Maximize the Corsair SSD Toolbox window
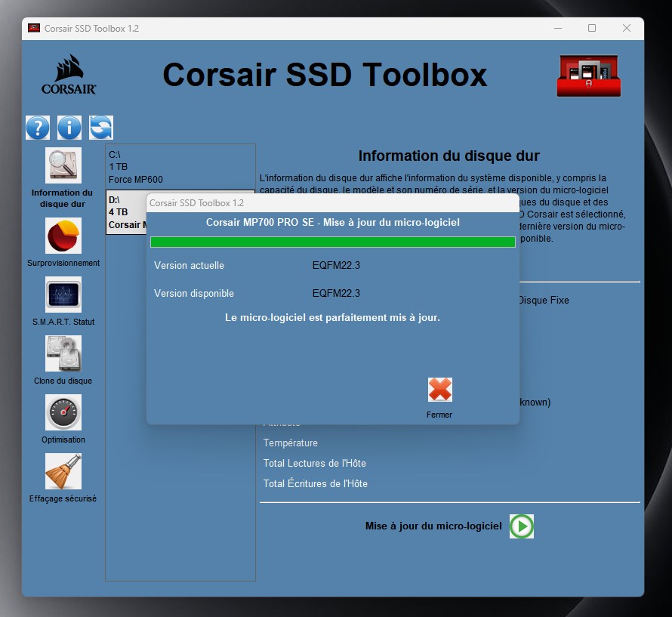Screen dimensions: 672x617 click(x=592, y=28)
